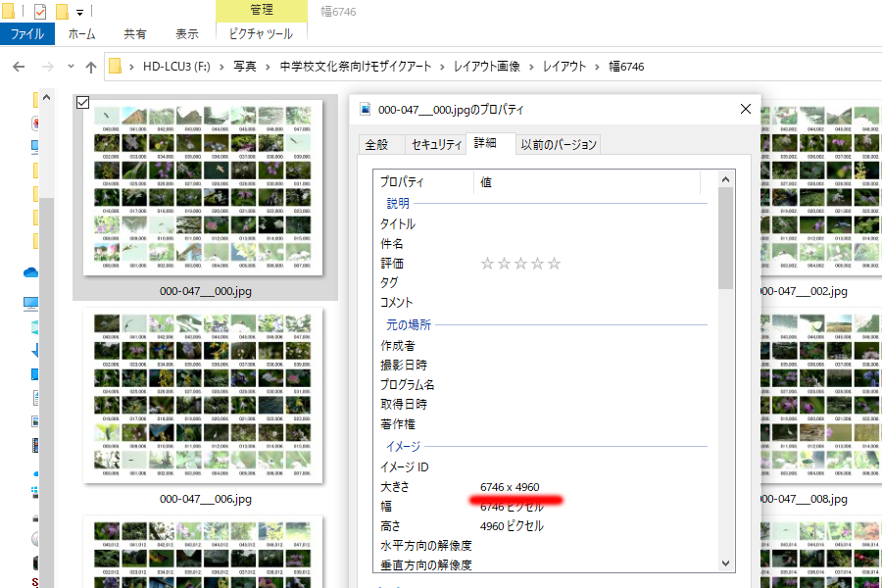Click the New Folder quick access toolbar icon
This screenshot has height=588, width=882.
coord(62,11)
